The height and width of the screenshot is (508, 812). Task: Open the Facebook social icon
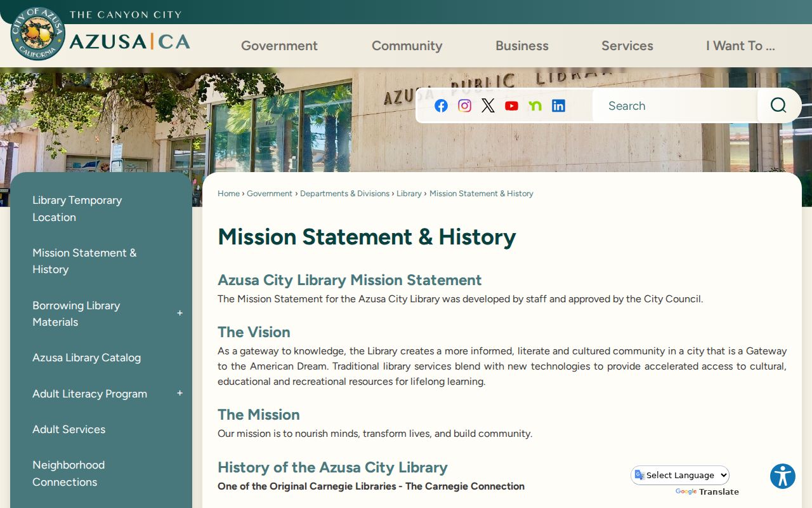442,106
